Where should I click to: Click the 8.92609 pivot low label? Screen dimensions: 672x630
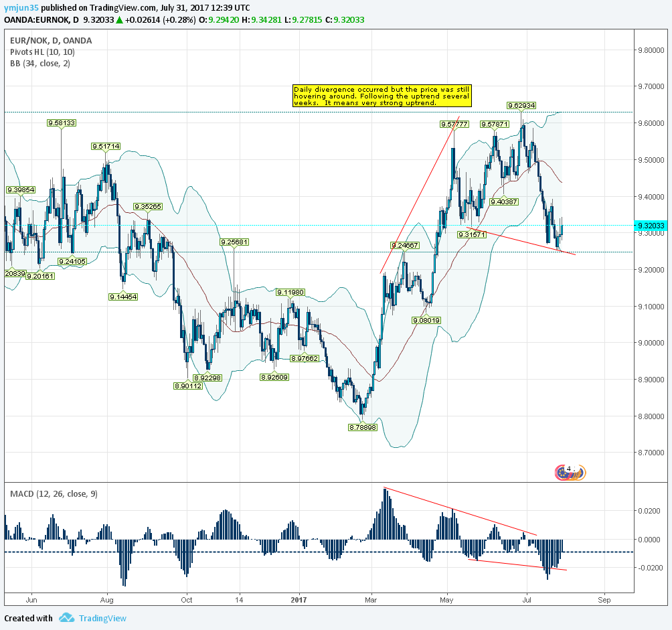tap(274, 378)
